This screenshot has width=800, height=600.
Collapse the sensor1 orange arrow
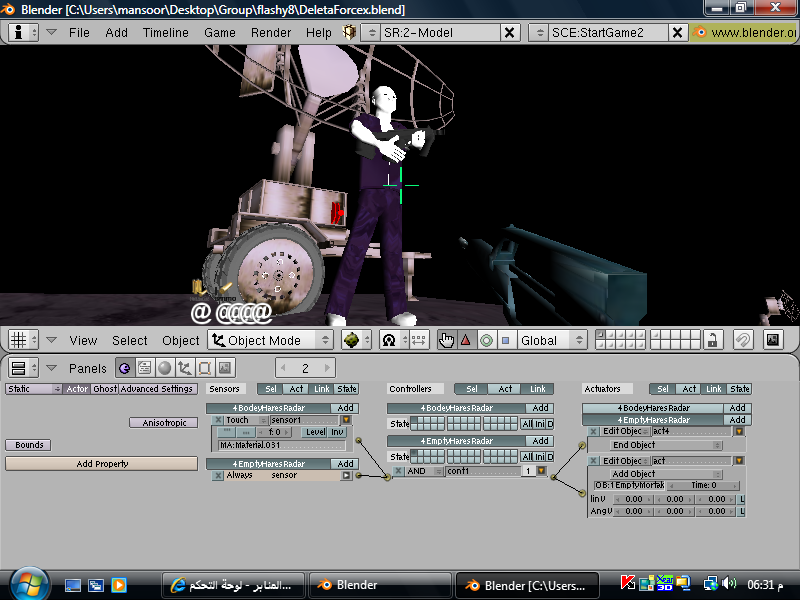tap(346, 420)
